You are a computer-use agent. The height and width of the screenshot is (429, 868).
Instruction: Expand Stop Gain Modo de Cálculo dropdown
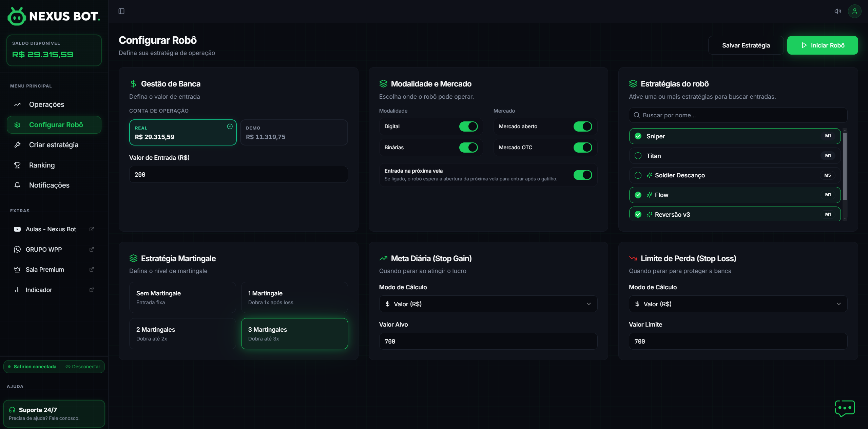coord(488,304)
